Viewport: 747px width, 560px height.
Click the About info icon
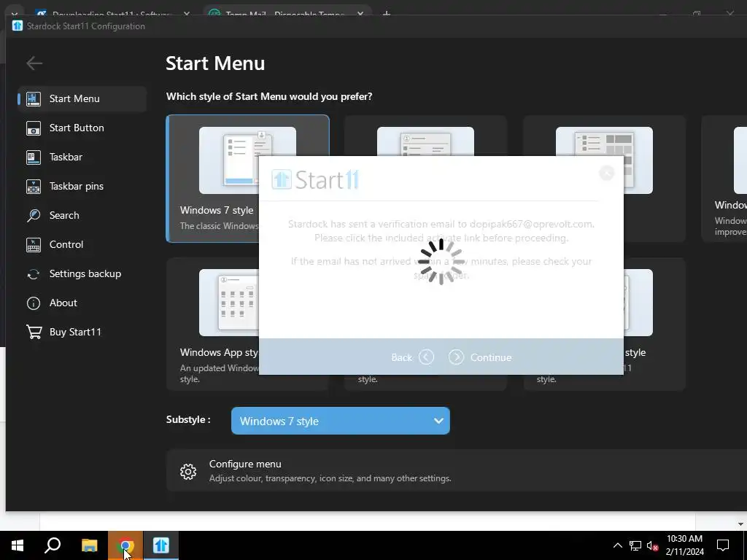pos(34,303)
